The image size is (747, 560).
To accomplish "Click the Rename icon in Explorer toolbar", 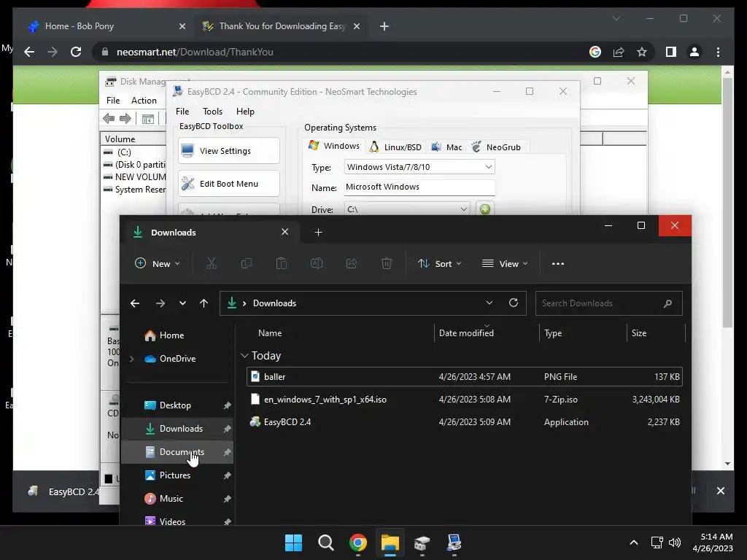I will pyautogui.click(x=317, y=263).
